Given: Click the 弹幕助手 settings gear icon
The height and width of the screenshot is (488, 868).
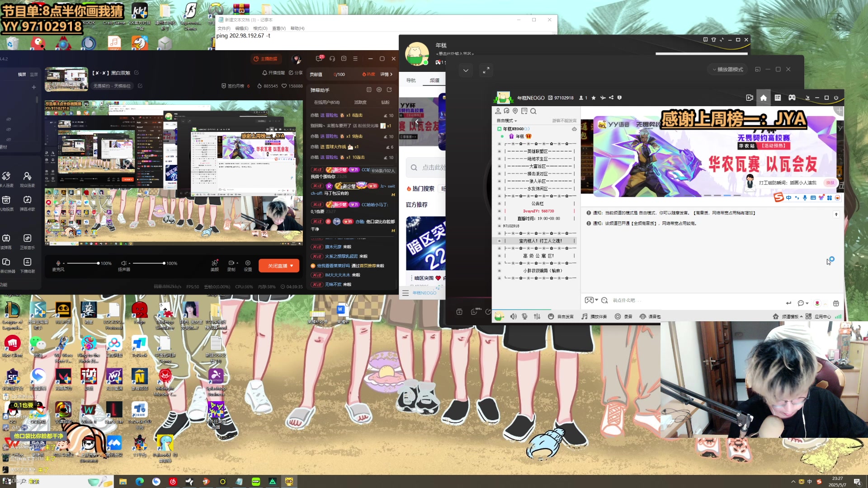Looking at the screenshot, I should [x=379, y=90].
